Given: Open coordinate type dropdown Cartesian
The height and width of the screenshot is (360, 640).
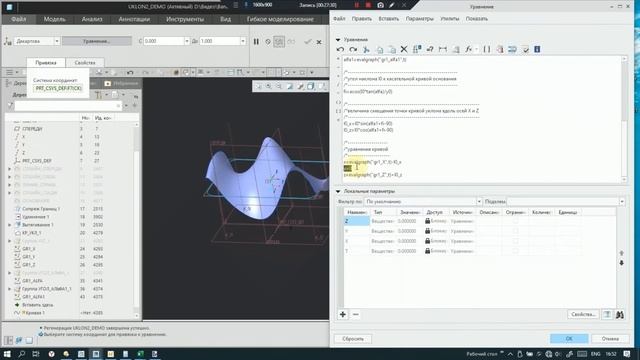Looking at the screenshot, I should point(57,41).
